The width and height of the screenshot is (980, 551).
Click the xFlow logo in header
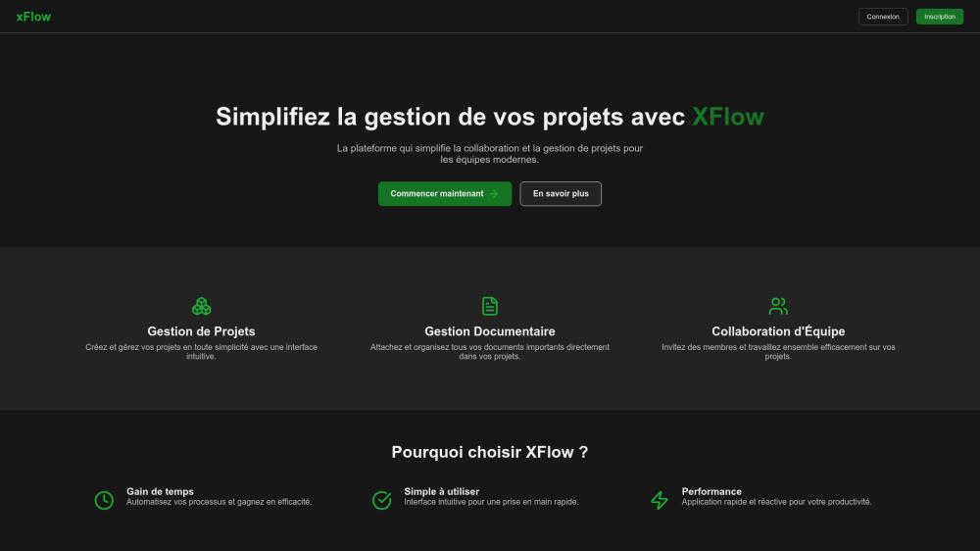pyautogui.click(x=33, y=17)
